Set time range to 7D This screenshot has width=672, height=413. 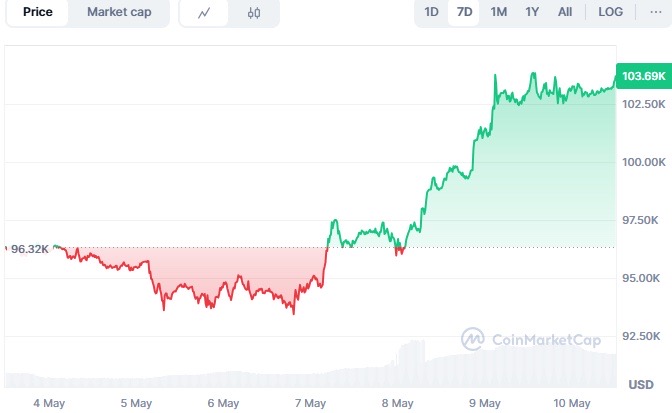click(x=464, y=12)
